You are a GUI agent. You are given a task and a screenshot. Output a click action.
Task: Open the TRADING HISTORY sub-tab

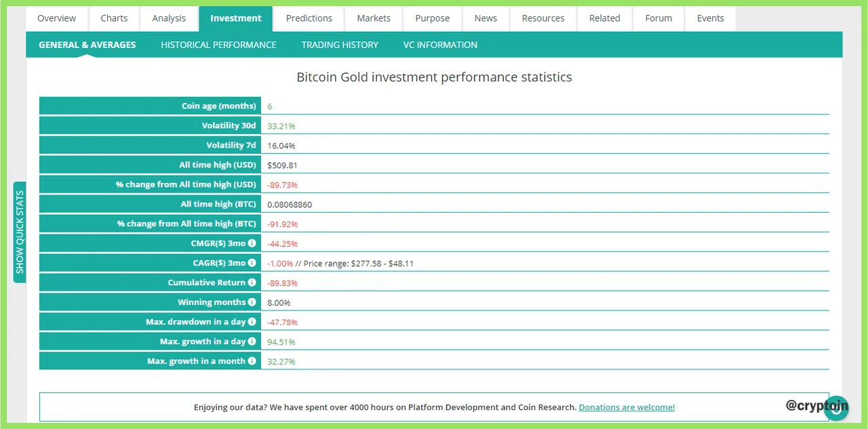tap(340, 45)
